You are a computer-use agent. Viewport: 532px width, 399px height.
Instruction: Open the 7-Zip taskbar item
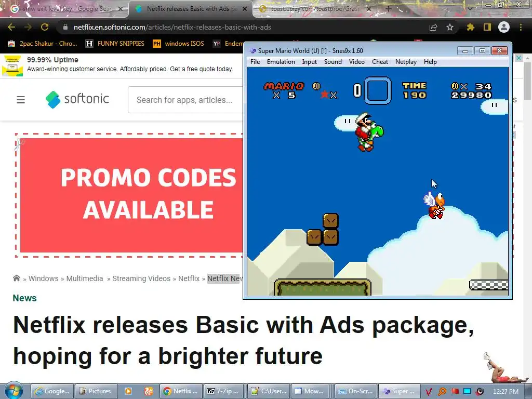pyautogui.click(x=224, y=391)
